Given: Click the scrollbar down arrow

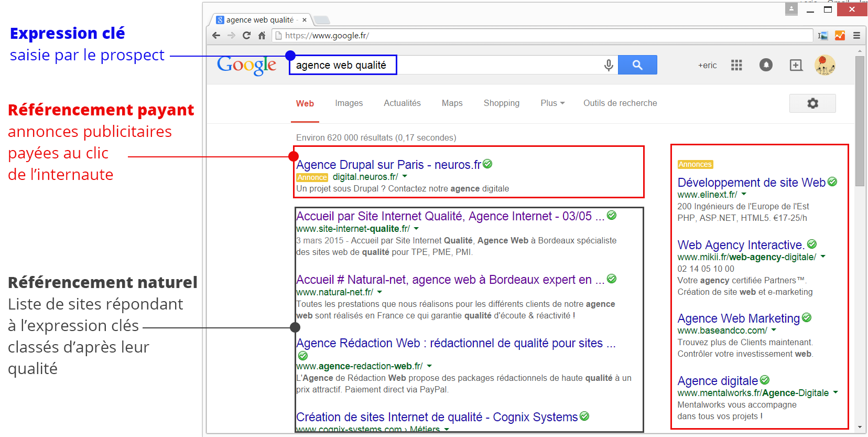Looking at the screenshot, I should (860, 428).
